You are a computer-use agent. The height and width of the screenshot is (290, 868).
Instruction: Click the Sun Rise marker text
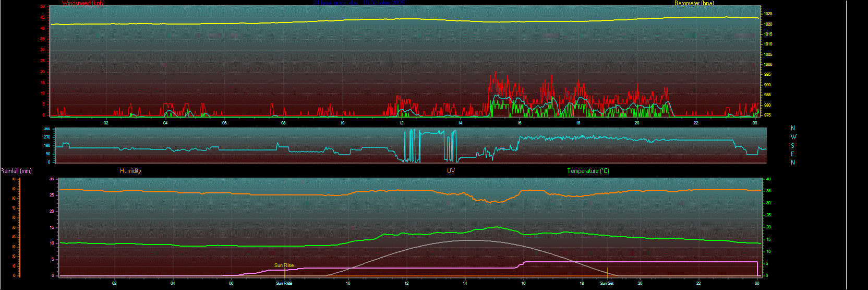tap(284, 265)
